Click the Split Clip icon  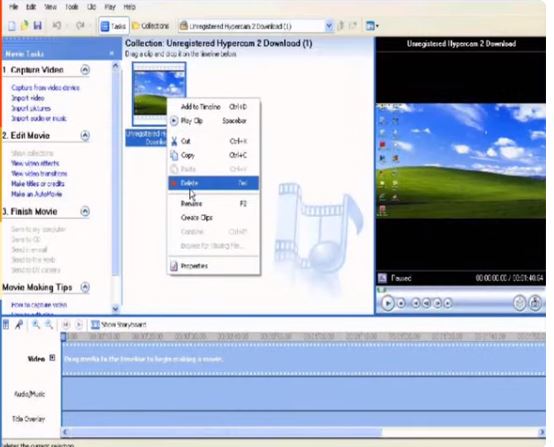(519, 303)
